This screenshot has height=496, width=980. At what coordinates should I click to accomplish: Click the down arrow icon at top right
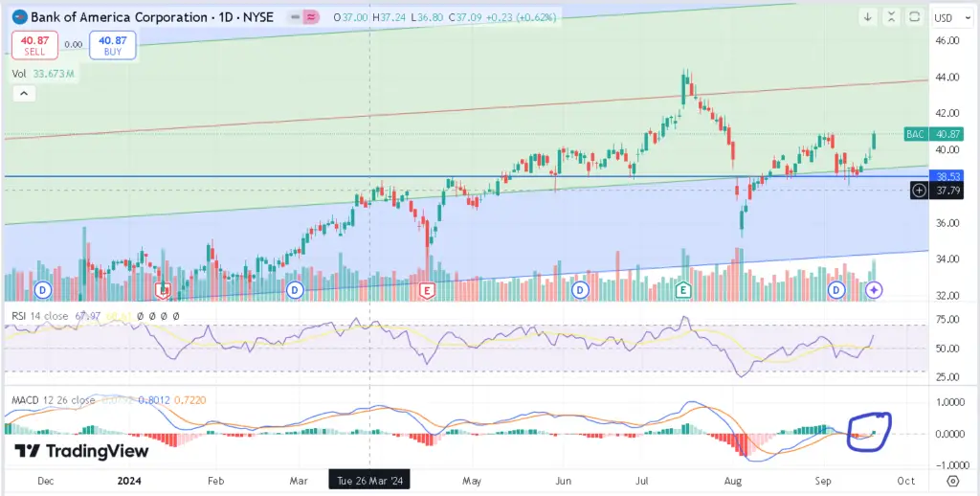tap(867, 17)
